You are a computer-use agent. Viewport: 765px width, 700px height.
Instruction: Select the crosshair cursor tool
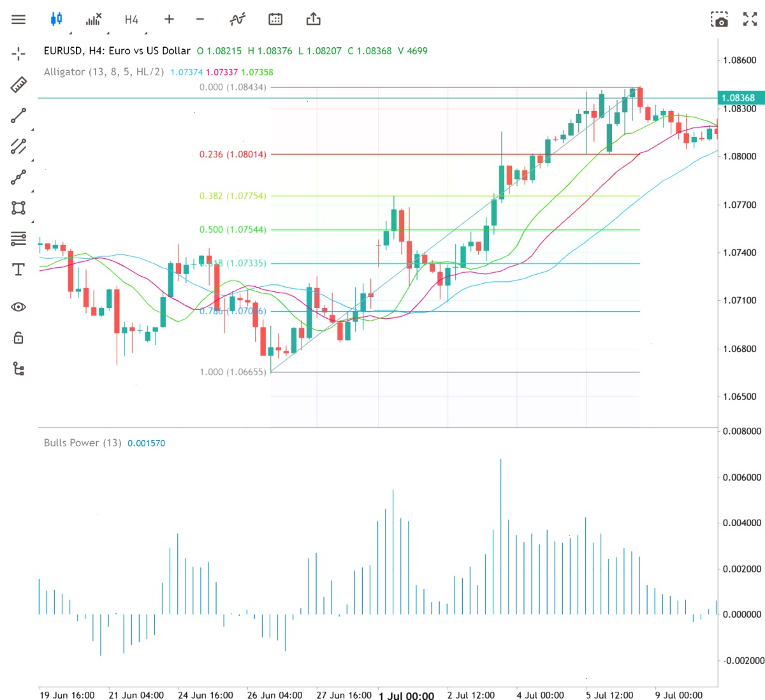[x=18, y=54]
